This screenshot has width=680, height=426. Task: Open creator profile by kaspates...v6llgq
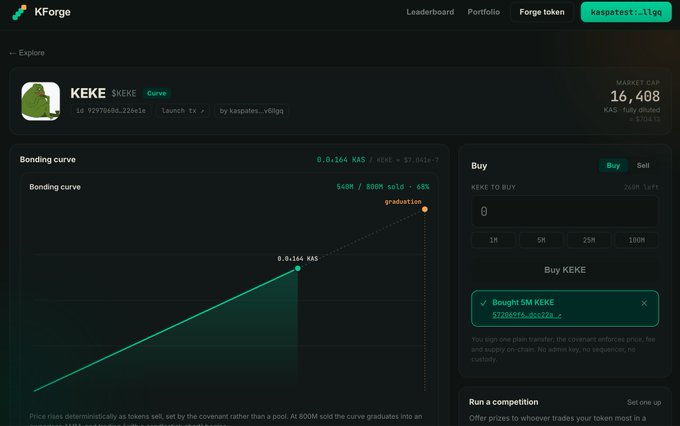(x=251, y=111)
